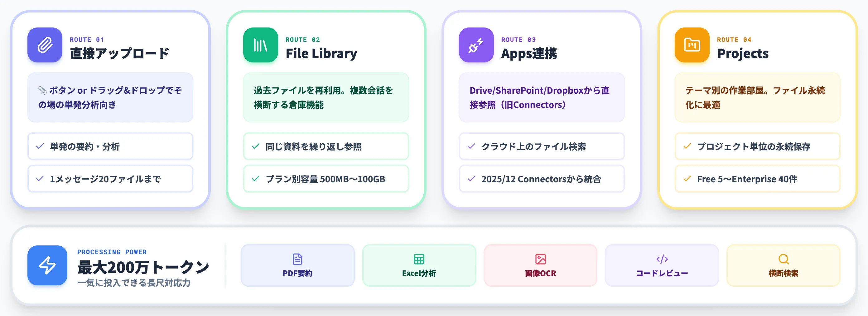The height and width of the screenshot is (316, 868).
Task: Click the Apps連携 heading
Action: point(529,53)
